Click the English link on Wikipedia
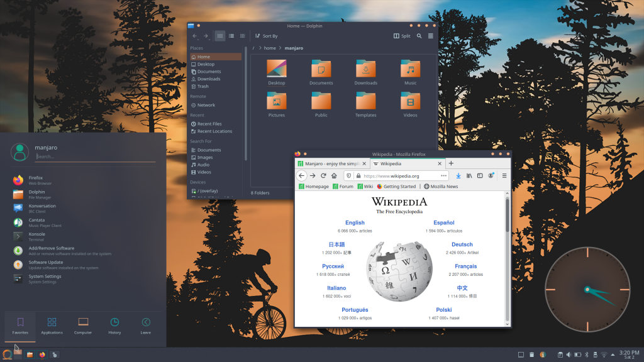 (x=355, y=222)
